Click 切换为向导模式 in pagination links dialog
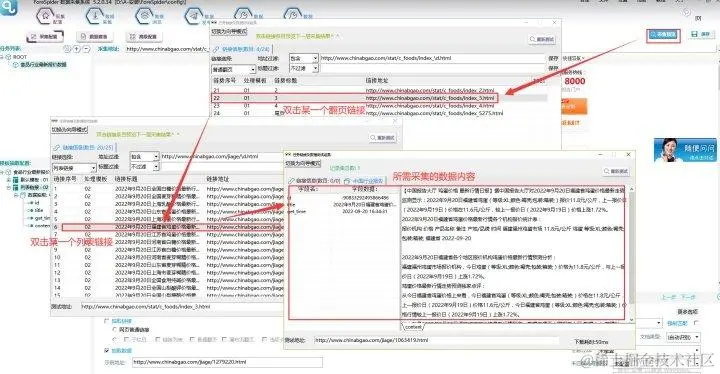Viewport: 720px width, 374px height. (x=229, y=32)
